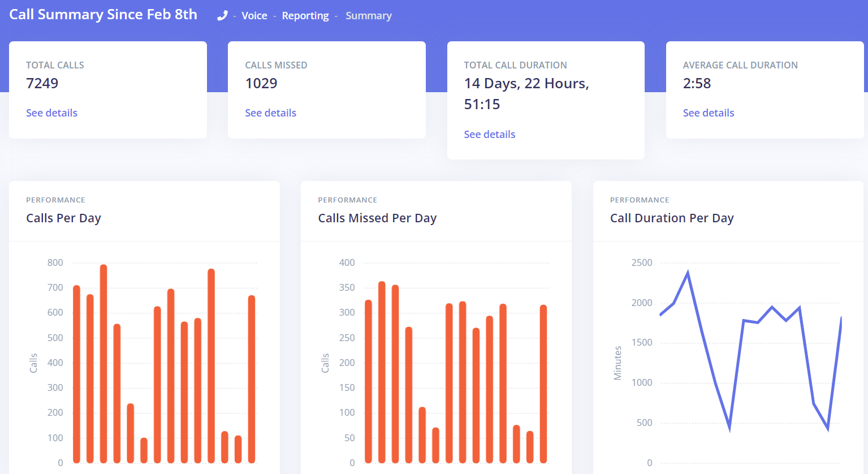
Task: Click the first bar in Calls Missed chart
Action: click(369, 381)
